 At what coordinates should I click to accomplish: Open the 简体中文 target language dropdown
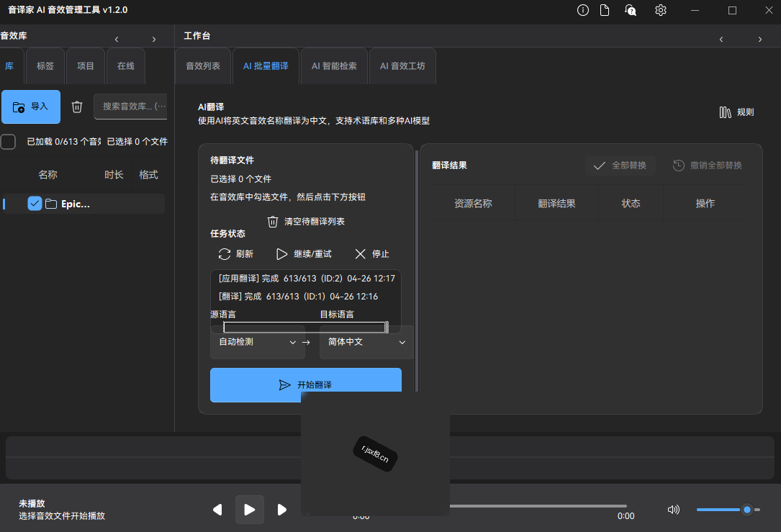click(x=366, y=342)
